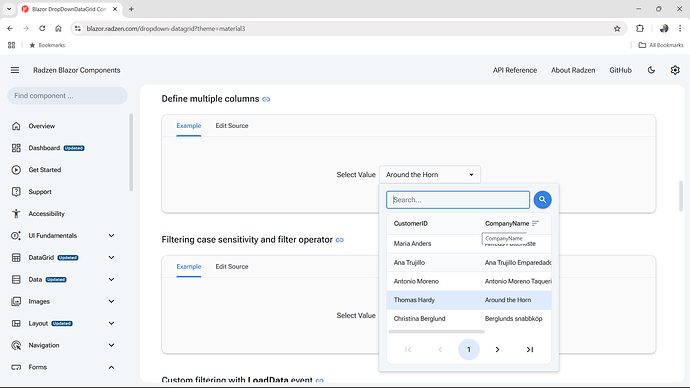Click Bookmarks star entry in bookmarks bar
690x388 pixels.
point(47,45)
